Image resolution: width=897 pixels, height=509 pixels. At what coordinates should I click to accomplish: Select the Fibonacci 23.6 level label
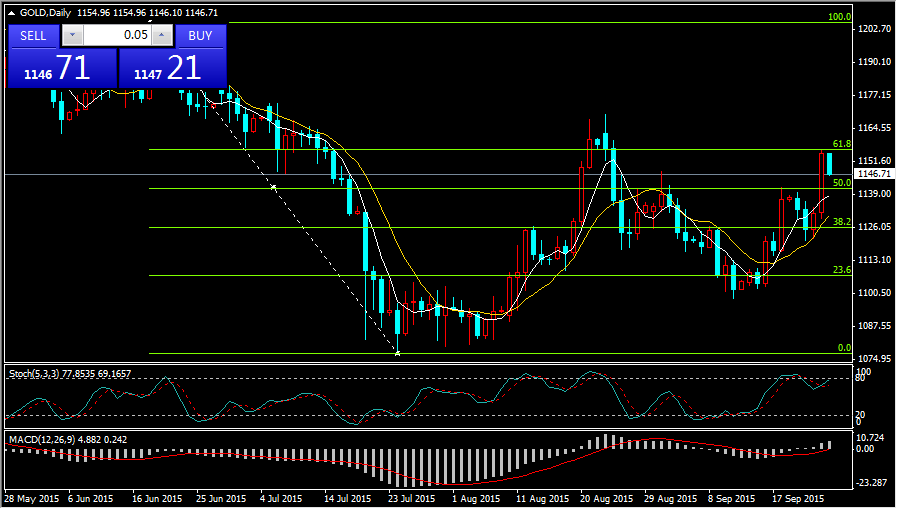842,270
